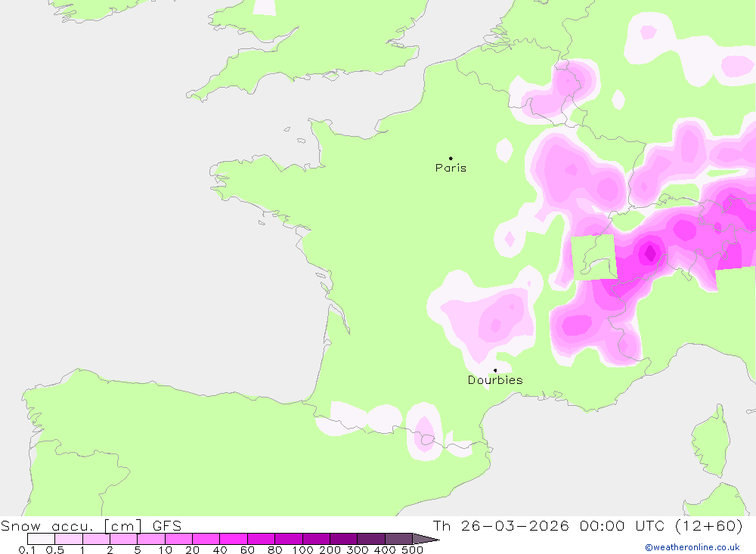The width and height of the screenshot is (756, 554).
Task: Click the Dourbies location dot marker
Action: pyautogui.click(x=495, y=370)
